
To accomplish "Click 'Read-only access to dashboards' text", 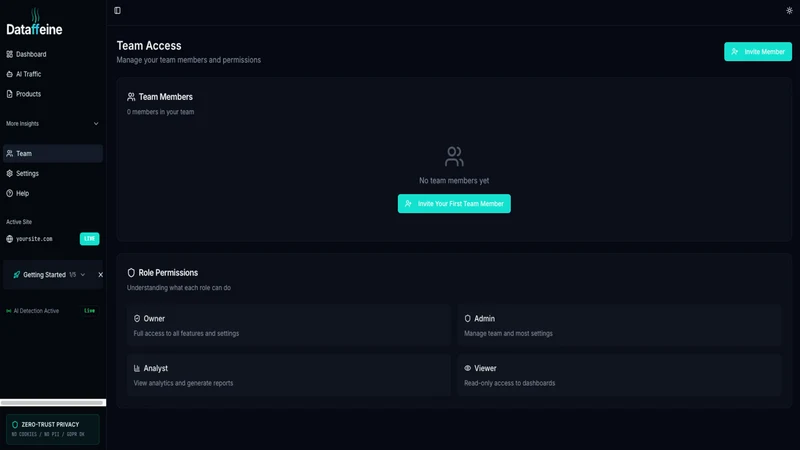I will [509, 383].
